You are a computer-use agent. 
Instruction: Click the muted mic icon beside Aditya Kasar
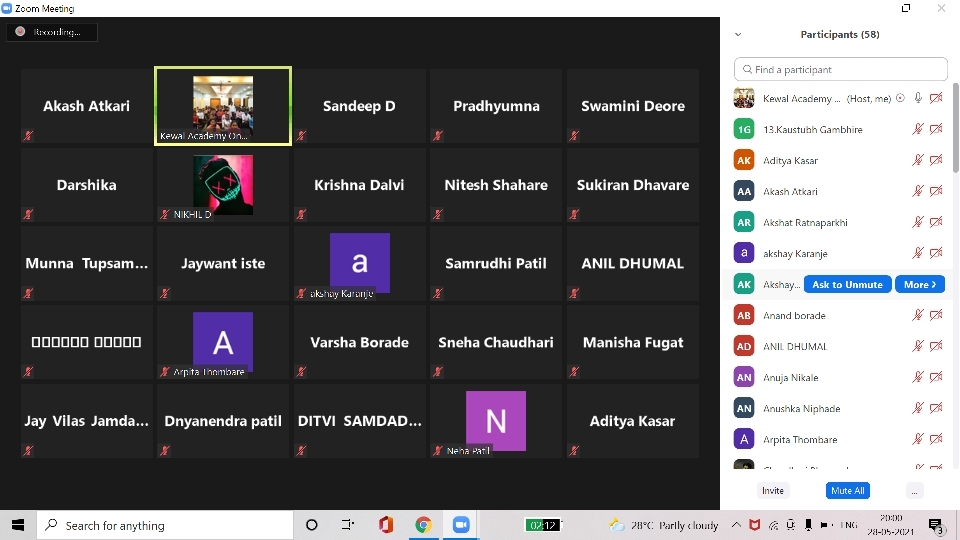click(918, 160)
